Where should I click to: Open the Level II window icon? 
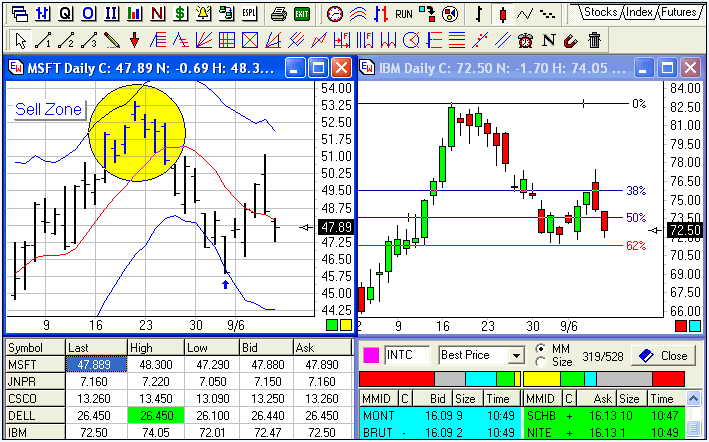pyautogui.click(x=111, y=14)
